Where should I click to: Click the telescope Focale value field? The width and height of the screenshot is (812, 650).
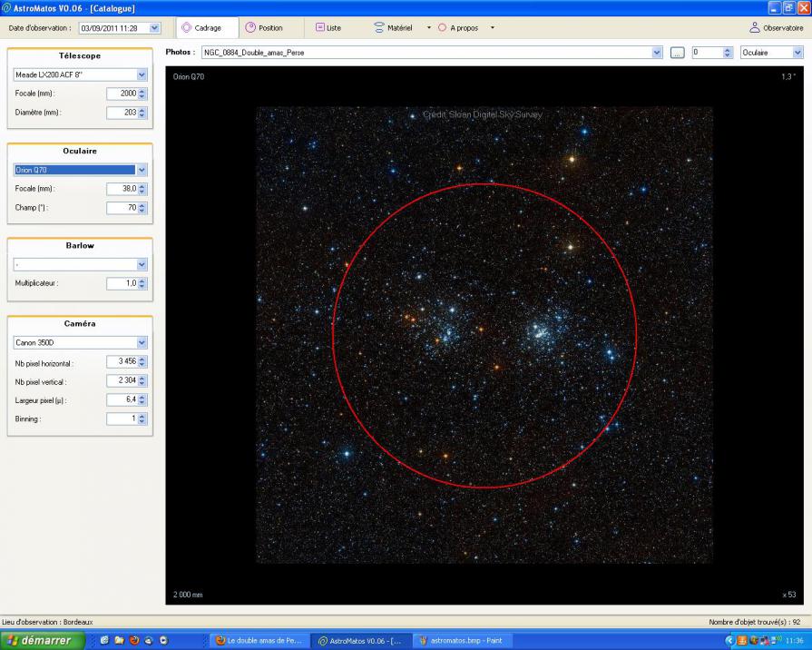pyautogui.click(x=122, y=94)
